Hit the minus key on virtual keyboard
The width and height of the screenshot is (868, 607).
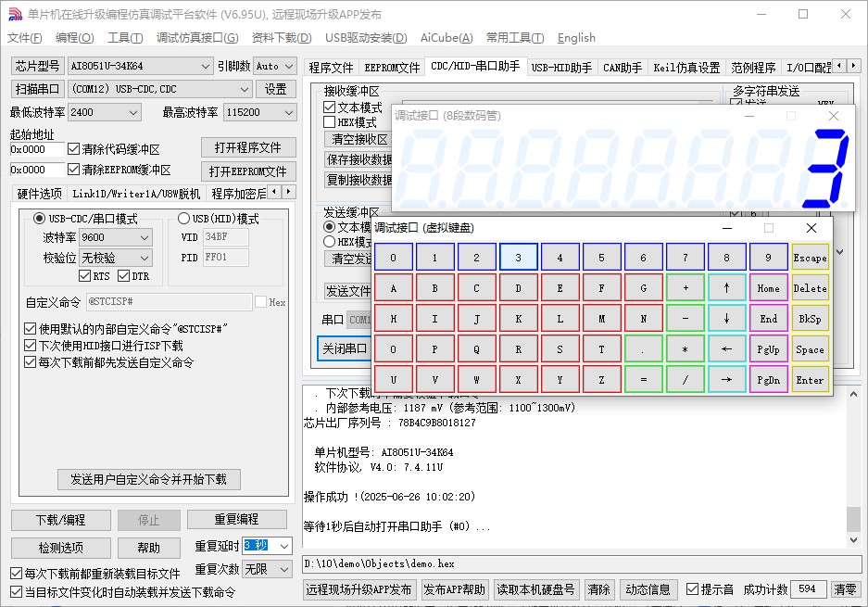686,319
